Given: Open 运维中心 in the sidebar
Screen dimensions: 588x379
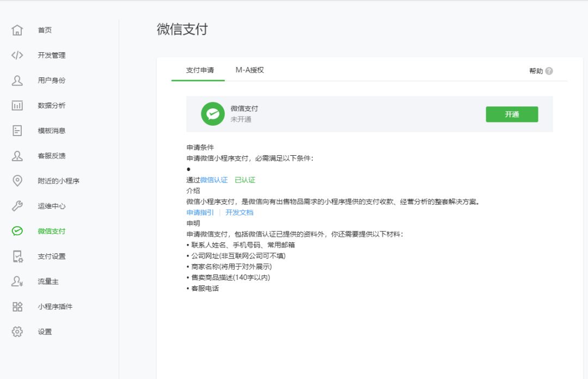Looking at the screenshot, I should [x=51, y=206].
